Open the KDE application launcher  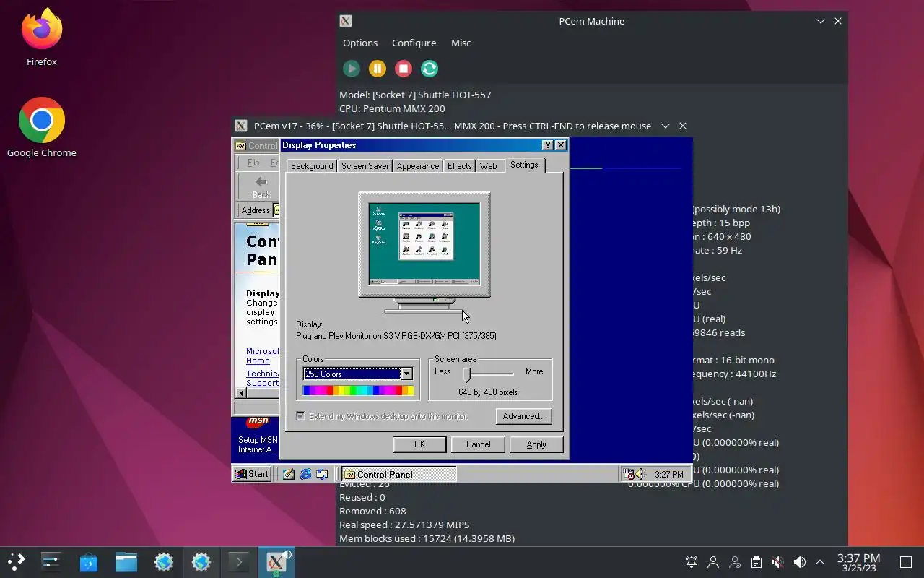(x=16, y=561)
